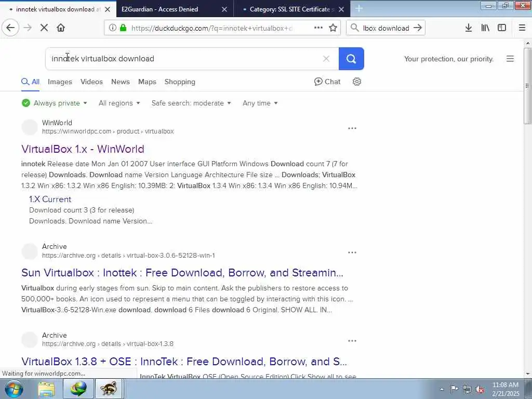Click the scrollbar down arrow
Screen dimensions: 532x399
click(x=527, y=374)
